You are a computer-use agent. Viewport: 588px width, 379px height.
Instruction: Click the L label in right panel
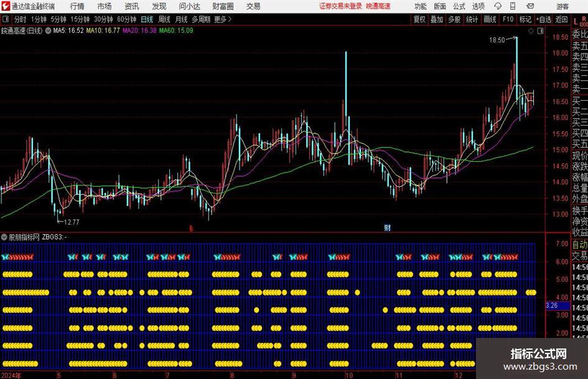(x=576, y=22)
